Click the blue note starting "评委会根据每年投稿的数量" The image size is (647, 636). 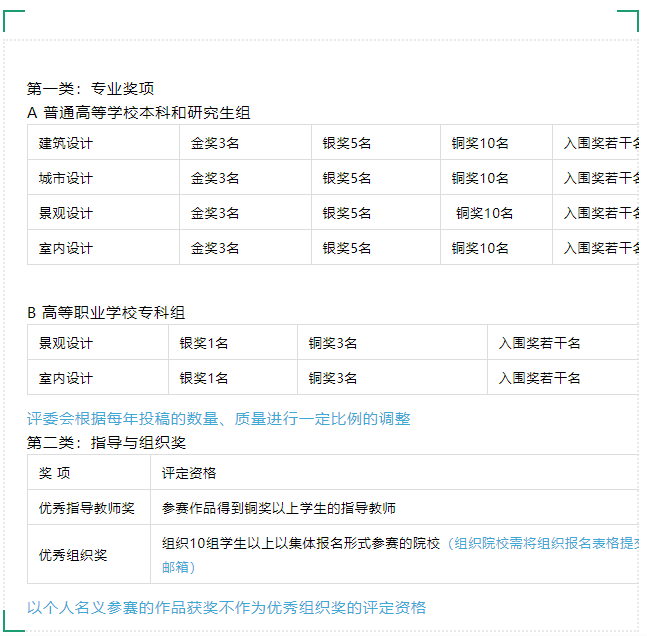(219, 419)
